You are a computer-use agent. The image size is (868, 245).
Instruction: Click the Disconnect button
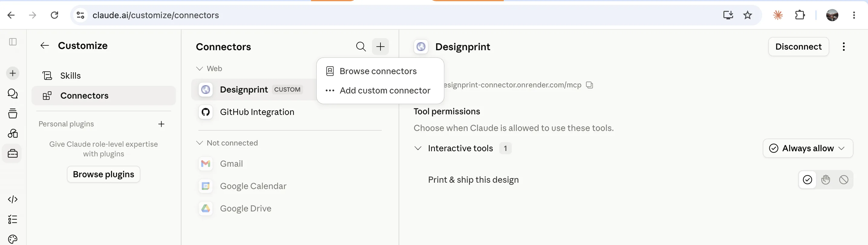pos(798,47)
